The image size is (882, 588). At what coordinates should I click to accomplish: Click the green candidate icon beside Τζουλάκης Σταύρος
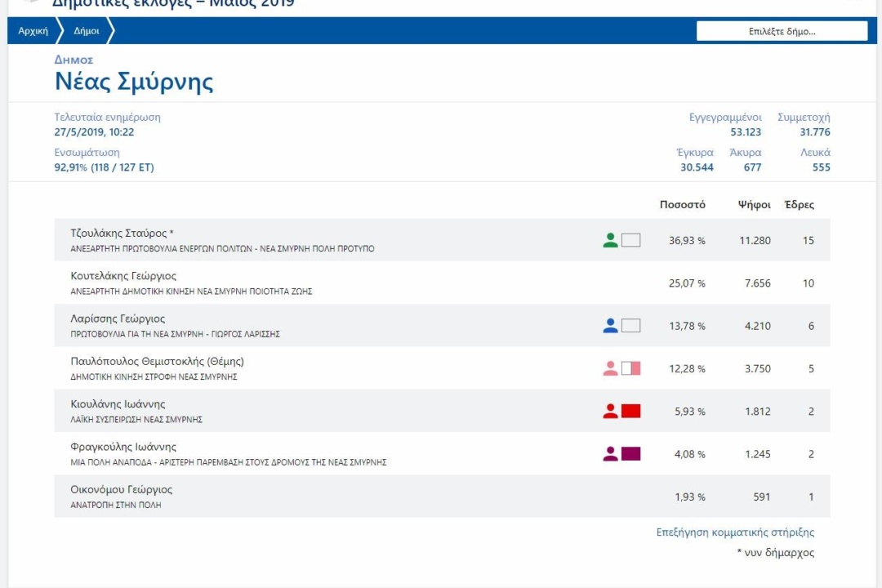(x=610, y=238)
